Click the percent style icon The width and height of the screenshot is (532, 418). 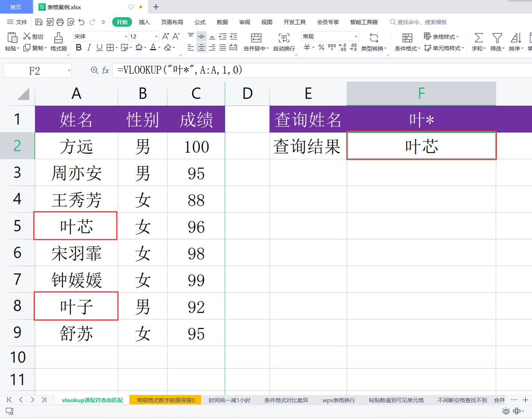point(321,47)
